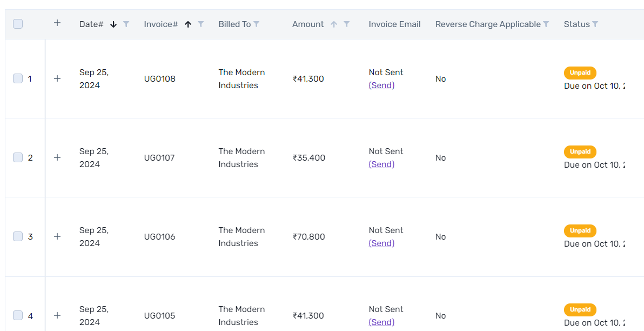Click the Unpaid status badge for UG0107
644x331 pixels.
click(x=580, y=151)
